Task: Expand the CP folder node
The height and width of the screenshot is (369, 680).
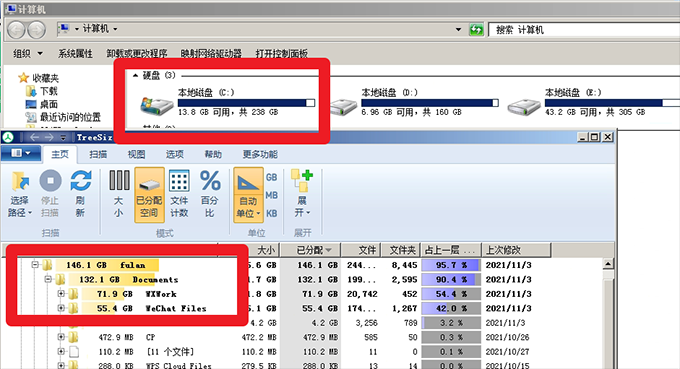Action: [61, 337]
